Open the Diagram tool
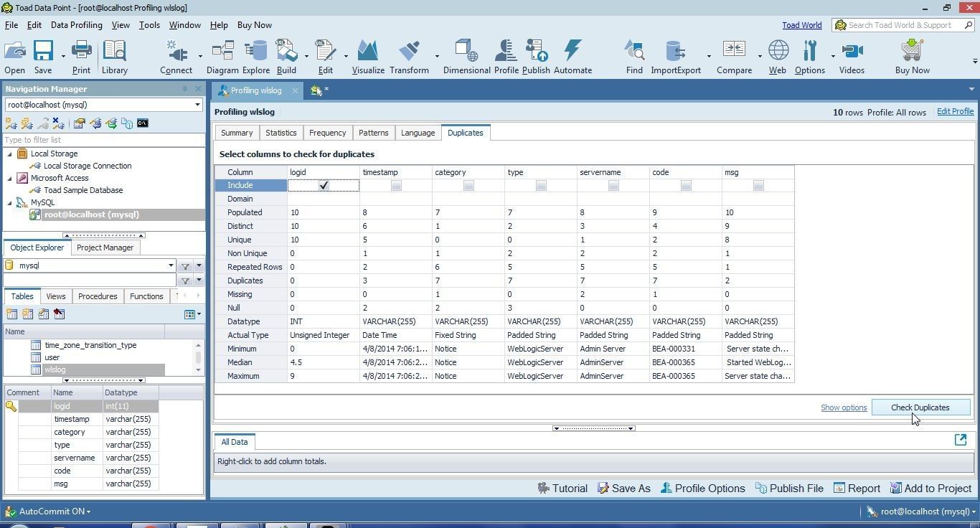 click(x=222, y=57)
